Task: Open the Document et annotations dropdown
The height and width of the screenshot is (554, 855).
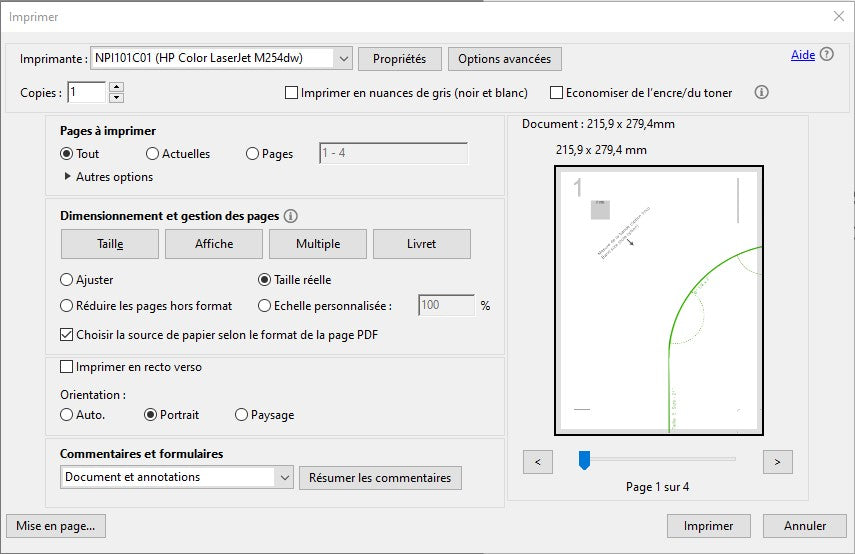Action: click(283, 477)
